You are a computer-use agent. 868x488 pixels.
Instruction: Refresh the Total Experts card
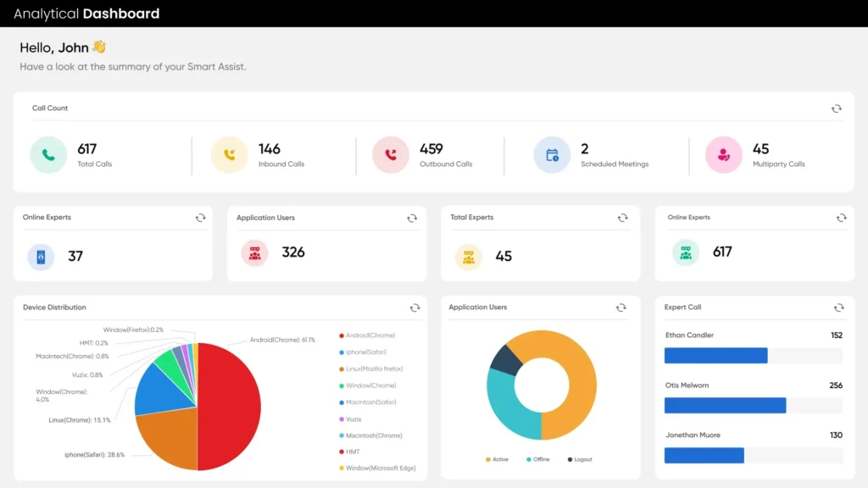click(623, 218)
